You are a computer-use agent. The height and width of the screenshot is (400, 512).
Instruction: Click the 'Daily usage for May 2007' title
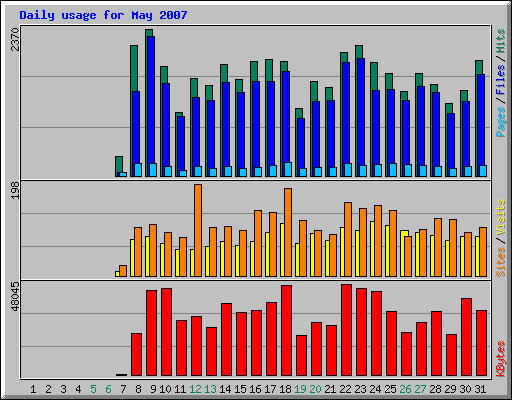tap(103, 15)
